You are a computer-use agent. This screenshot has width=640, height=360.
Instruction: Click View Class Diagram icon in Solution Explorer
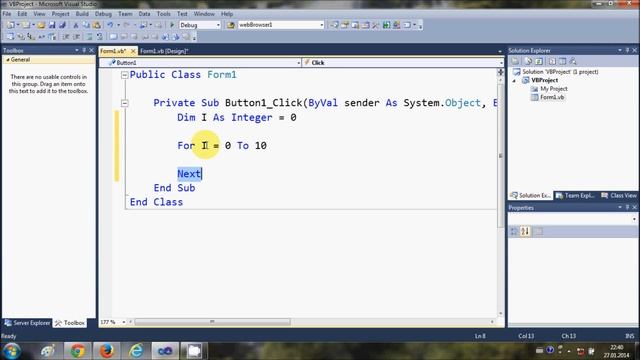(573, 61)
